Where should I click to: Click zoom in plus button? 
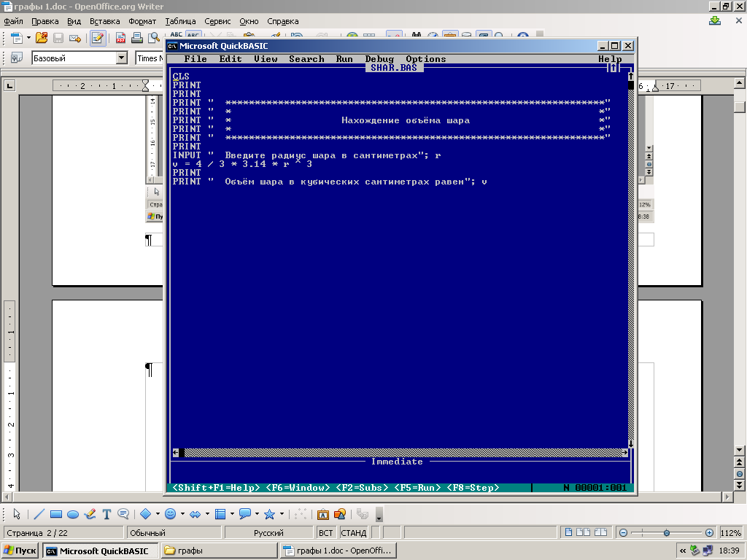pos(709,533)
